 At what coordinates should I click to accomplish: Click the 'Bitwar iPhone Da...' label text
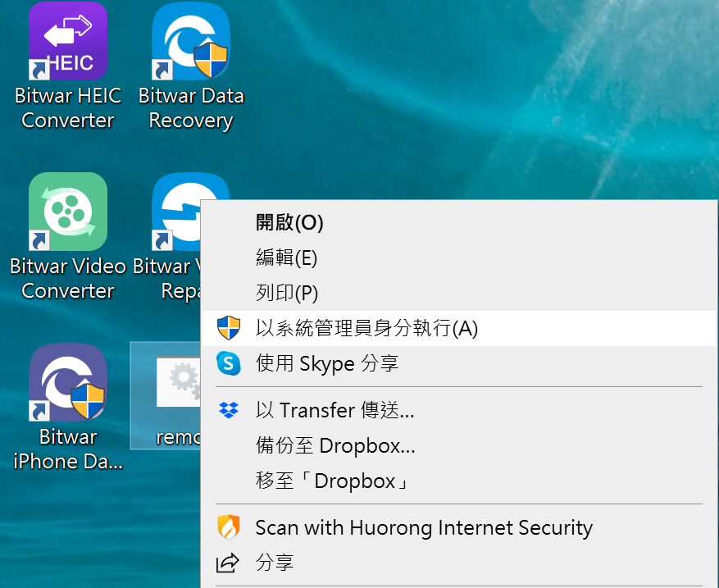pos(68,449)
